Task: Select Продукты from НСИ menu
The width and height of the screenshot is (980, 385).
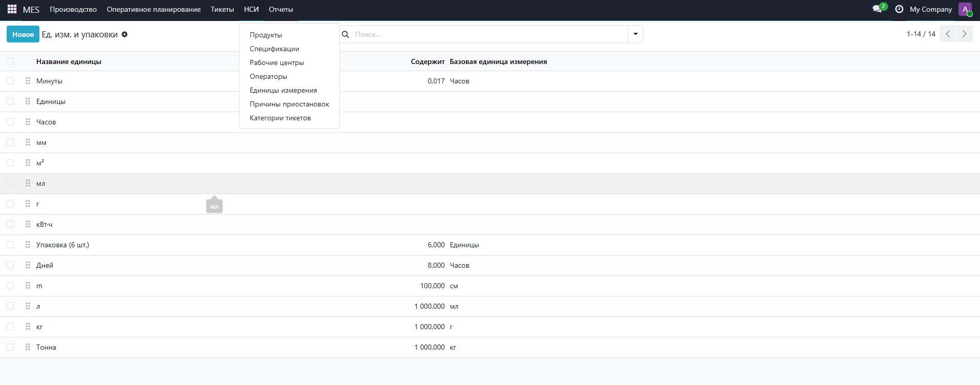Action: click(266, 35)
